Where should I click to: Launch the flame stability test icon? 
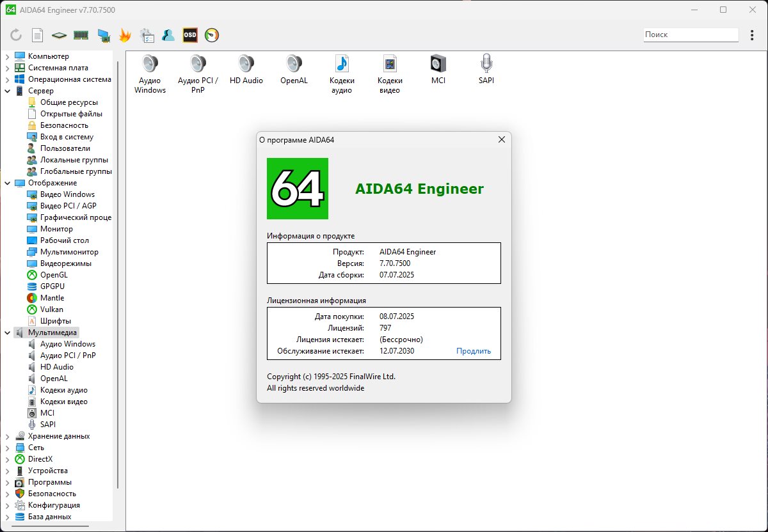coord(125,35)
